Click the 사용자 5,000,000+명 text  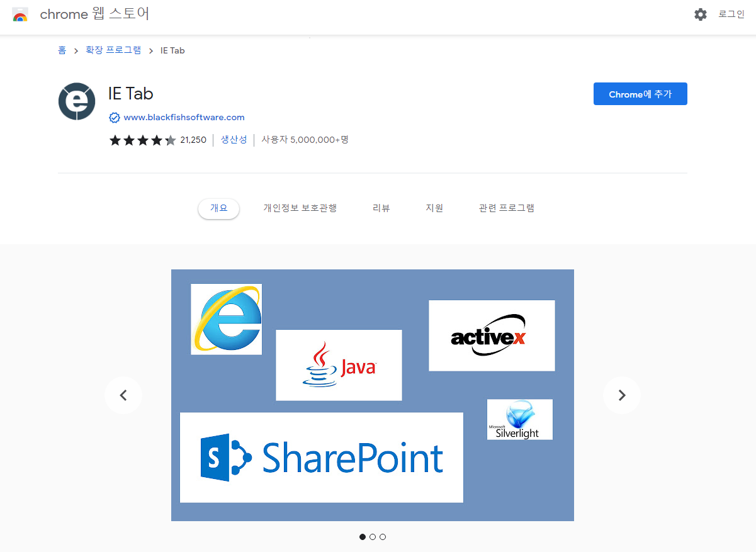305,140
